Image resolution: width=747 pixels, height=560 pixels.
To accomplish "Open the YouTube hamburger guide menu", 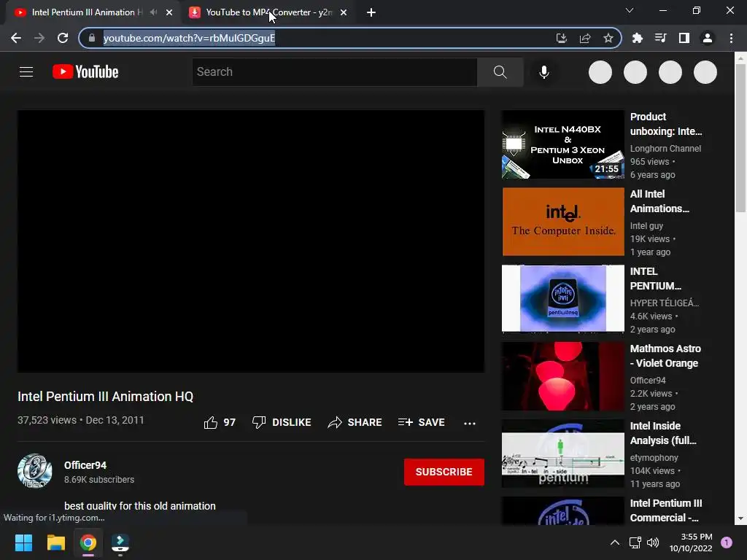I will click(x=26, y=72).
